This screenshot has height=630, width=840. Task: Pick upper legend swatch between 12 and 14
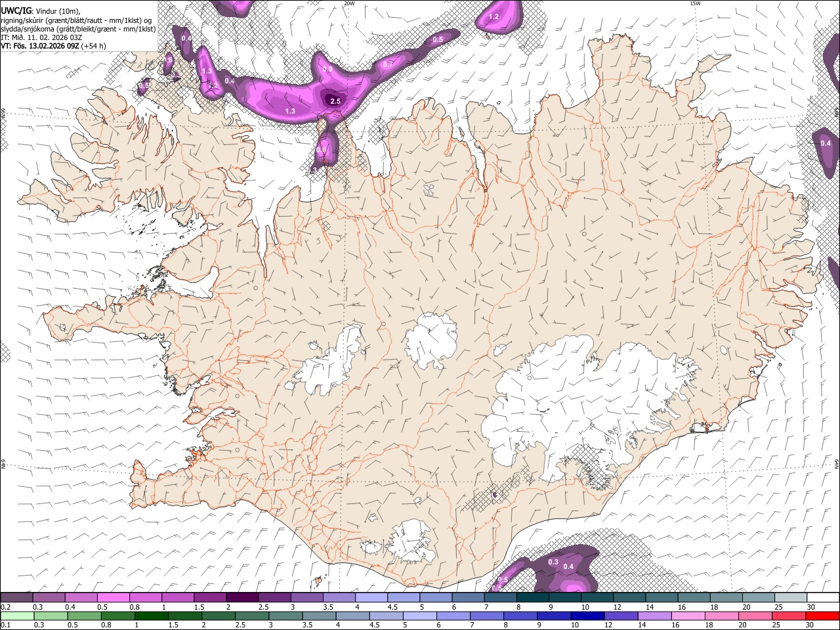click(629, 597)
